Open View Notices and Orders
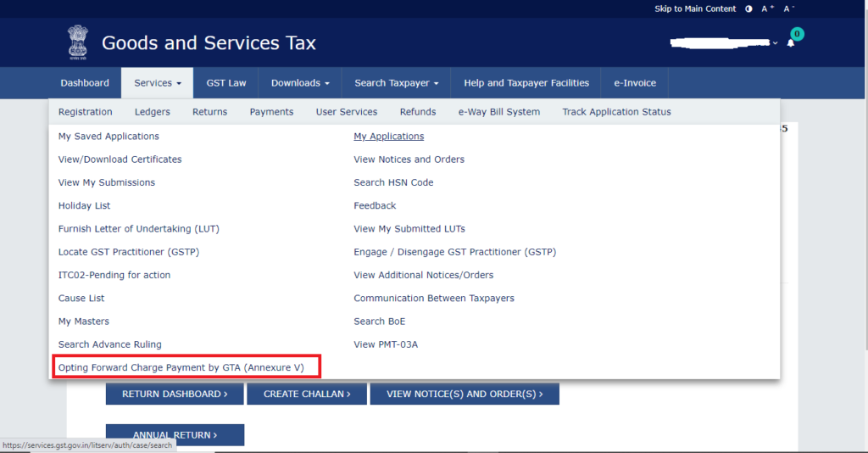868x453 pixels. [x=409, y=159]
